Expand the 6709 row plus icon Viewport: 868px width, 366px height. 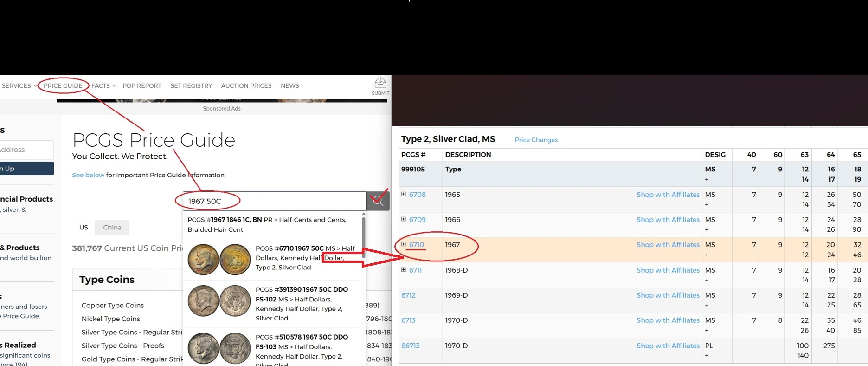[404, 219]
